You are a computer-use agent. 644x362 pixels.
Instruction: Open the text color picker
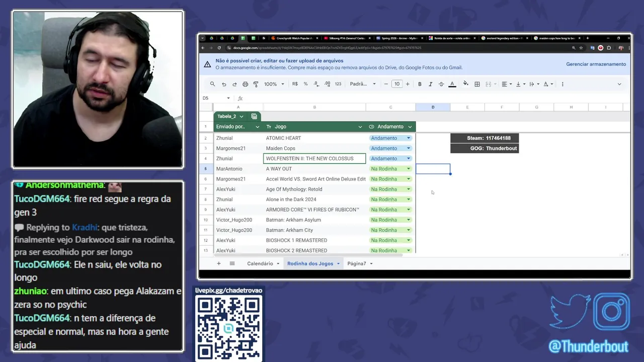tap(452, 84)
